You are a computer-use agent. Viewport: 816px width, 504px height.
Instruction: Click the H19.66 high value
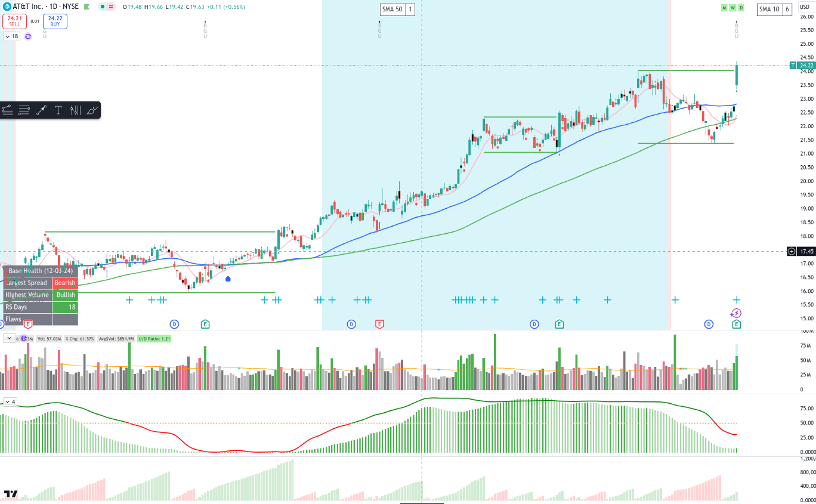[154, 7]
